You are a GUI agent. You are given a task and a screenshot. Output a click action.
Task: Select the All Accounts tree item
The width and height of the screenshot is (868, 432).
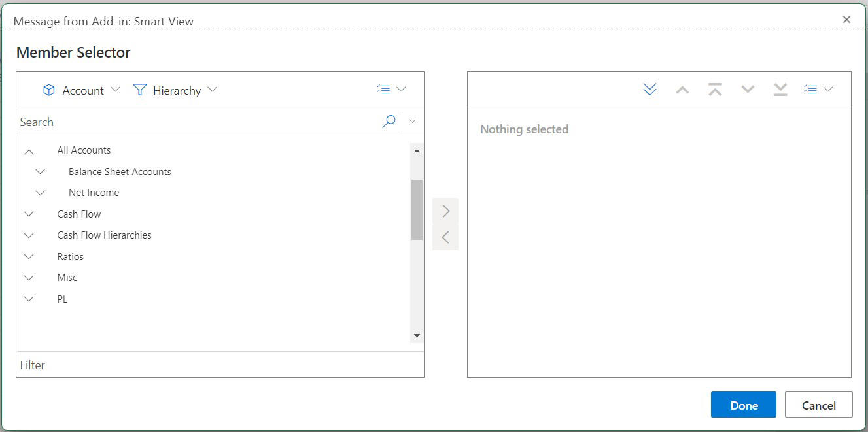coord(84,150)
